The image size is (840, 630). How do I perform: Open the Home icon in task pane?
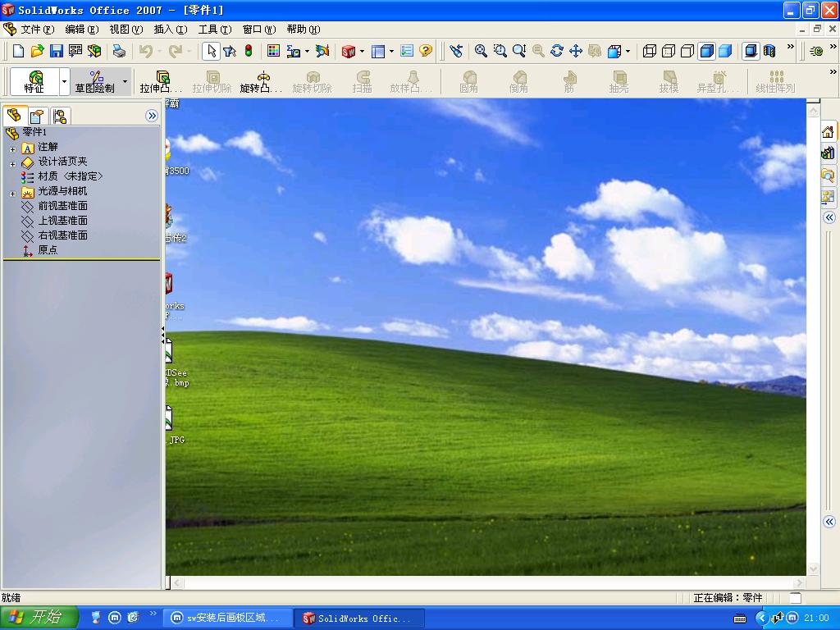click(828, 131)
